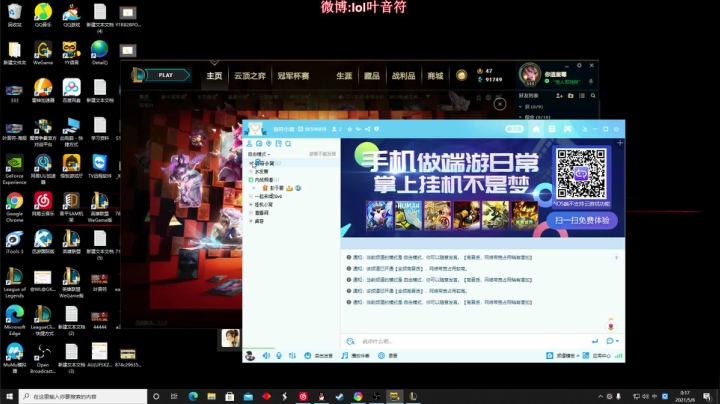Image resolution: width=720 pixels, height=404 pixels.
Task: Click user avatar in YY bottom-left corner
Action: tap(250, 355)
